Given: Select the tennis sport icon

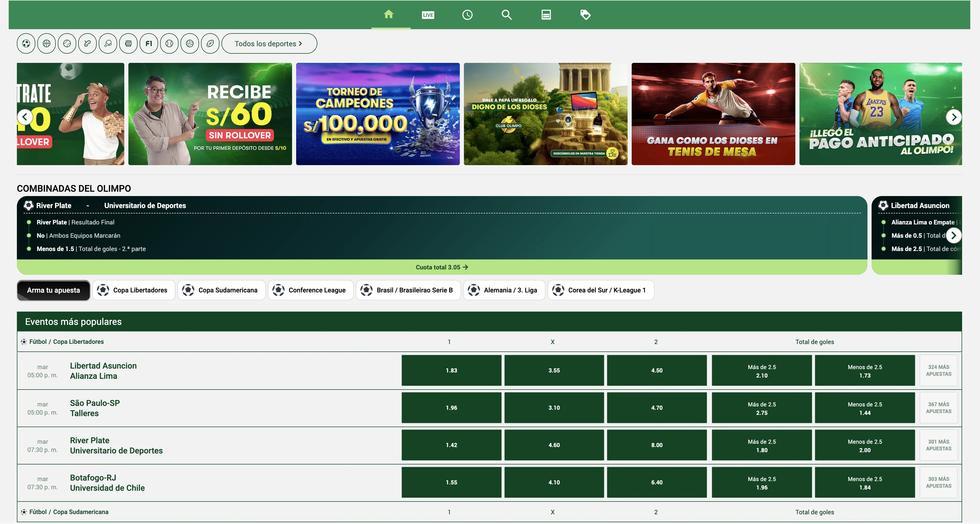Looking at the screenshot, I should pyautogui.click(x=67, y=43).
